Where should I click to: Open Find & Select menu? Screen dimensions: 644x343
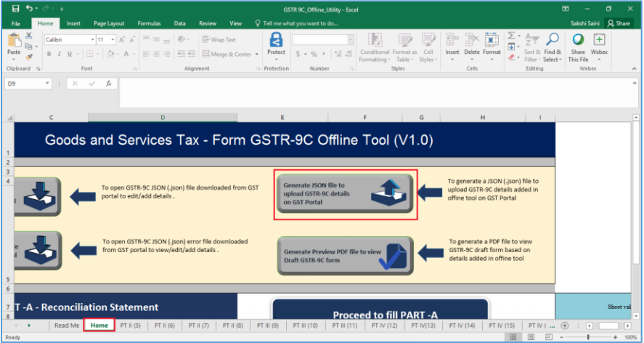553,48
